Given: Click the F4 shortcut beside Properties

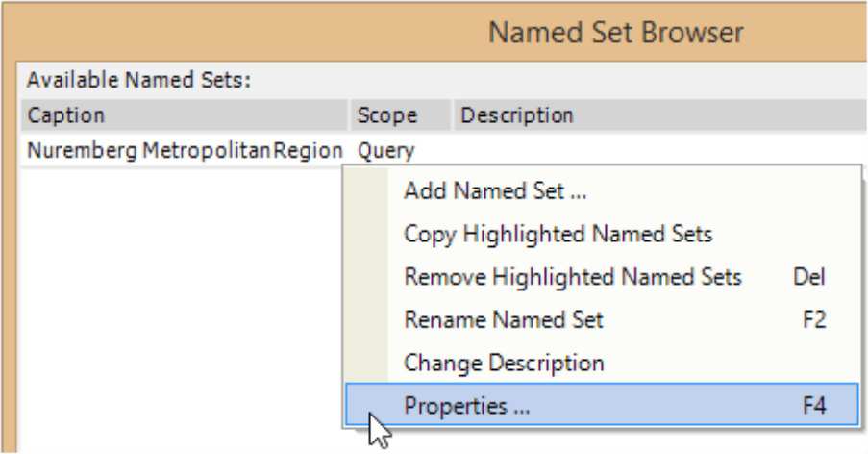Looking at the screenshot, I should 813,406.
